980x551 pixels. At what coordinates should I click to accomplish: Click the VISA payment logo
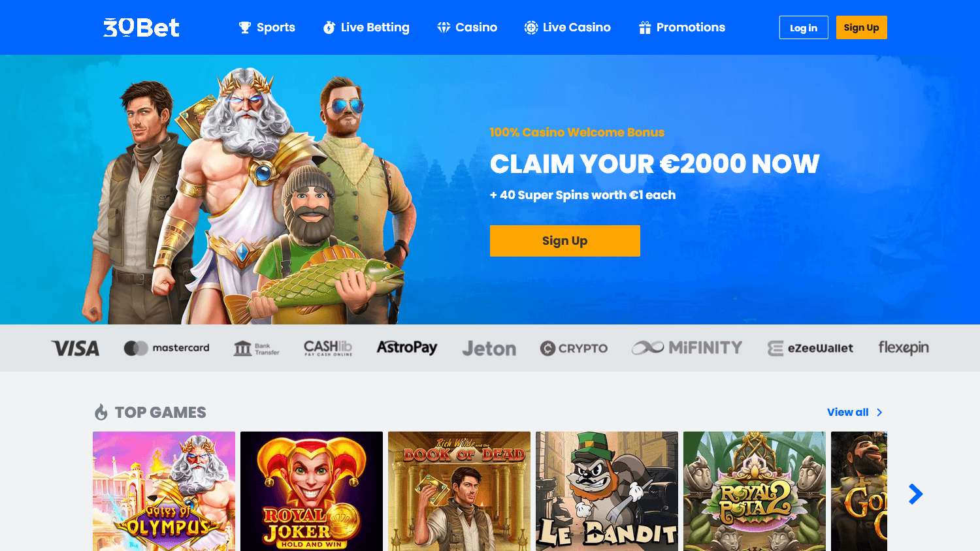point(75,349)
